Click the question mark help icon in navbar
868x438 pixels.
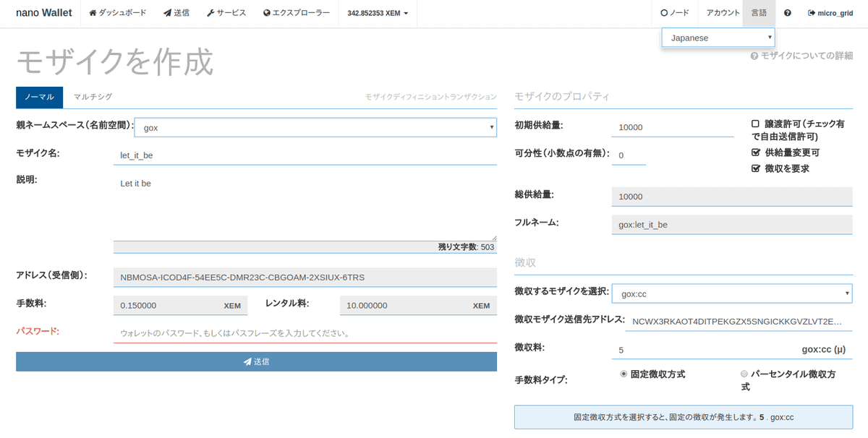coord(788,13)
